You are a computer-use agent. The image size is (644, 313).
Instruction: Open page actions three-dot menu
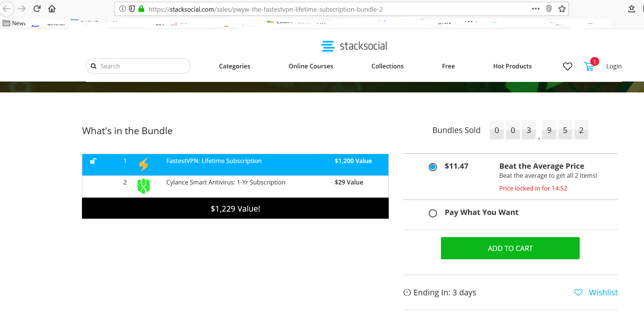point(536,9)
